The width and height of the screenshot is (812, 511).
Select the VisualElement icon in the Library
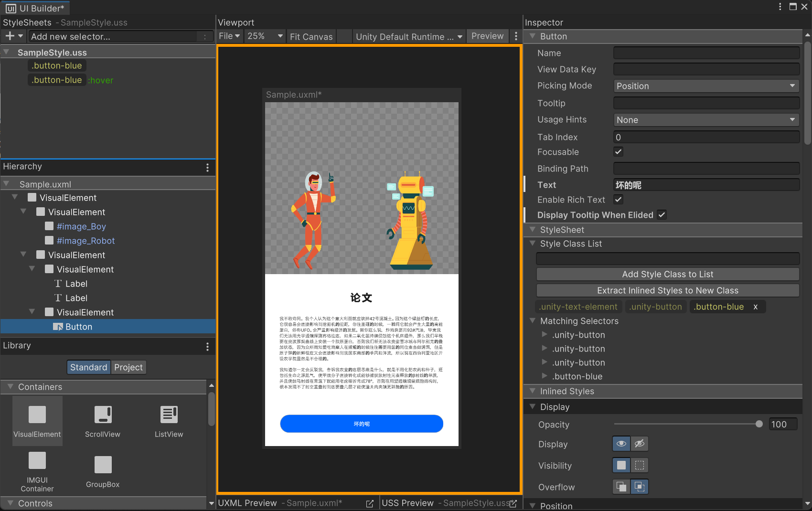coord(37,415)
